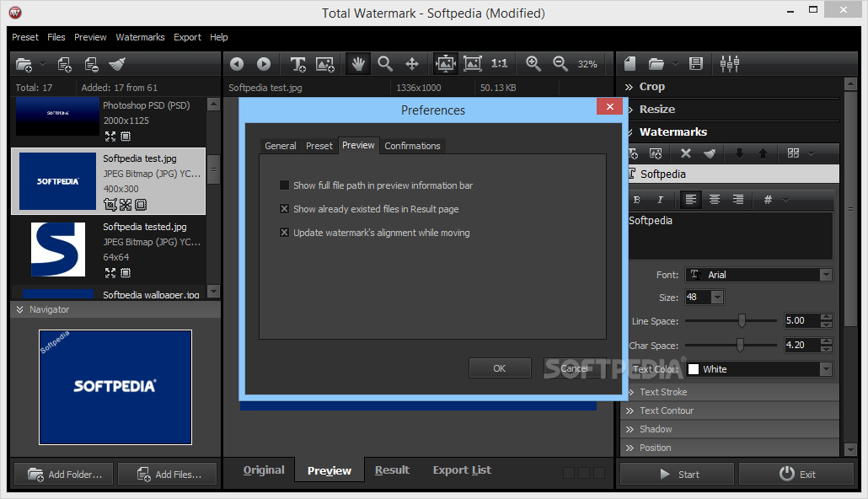Image resolution: width=868 pixels, height=499 pixels.
Task: Click the Line Space slider handle
Action: click(x=742, y=320)
